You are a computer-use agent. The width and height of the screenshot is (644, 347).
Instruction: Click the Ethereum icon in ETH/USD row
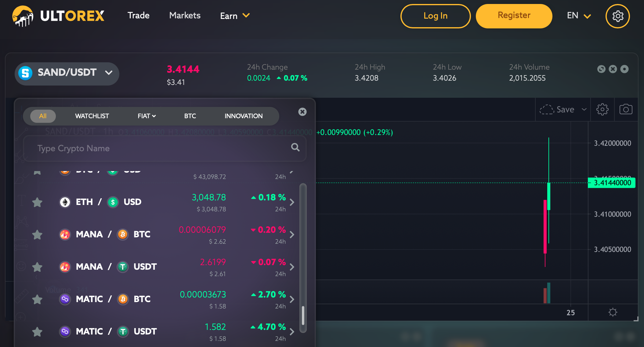[x=65, y=202]
